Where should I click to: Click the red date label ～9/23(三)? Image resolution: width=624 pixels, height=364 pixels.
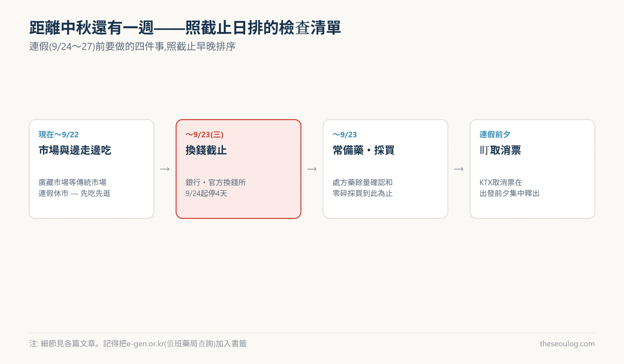(205, 134)
